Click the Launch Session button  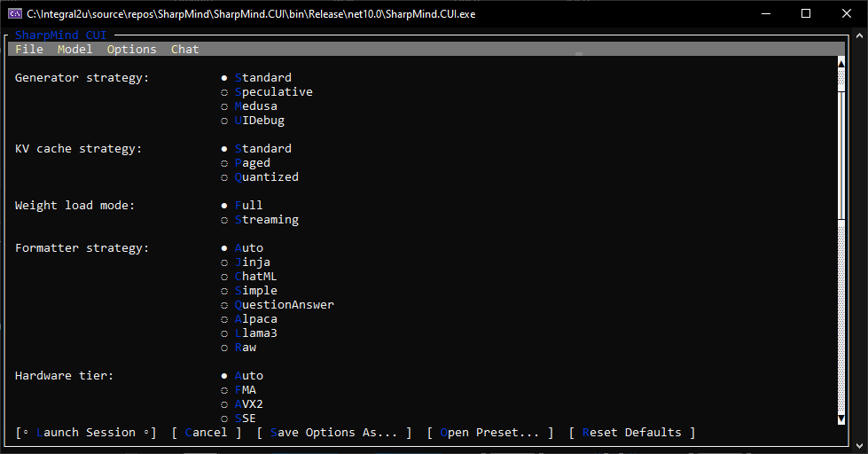[x=86, y=433]
